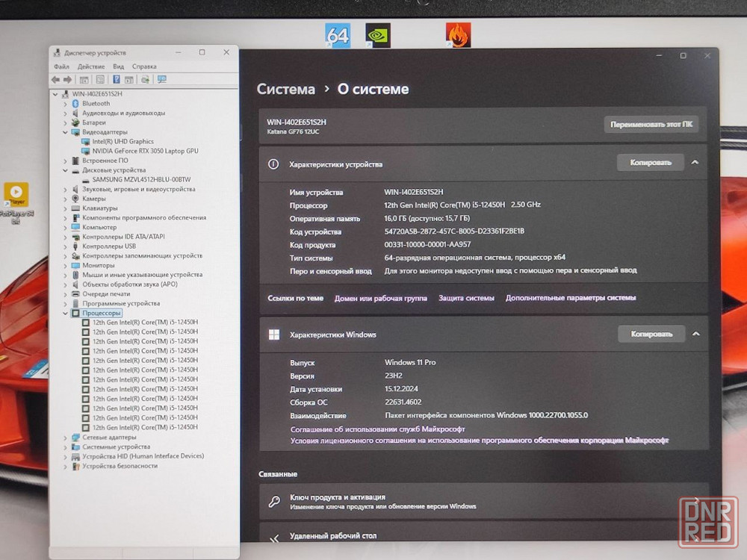Open the Вид menu
Viewport: 747px width, 560px height.
click(x=119, y=66)
